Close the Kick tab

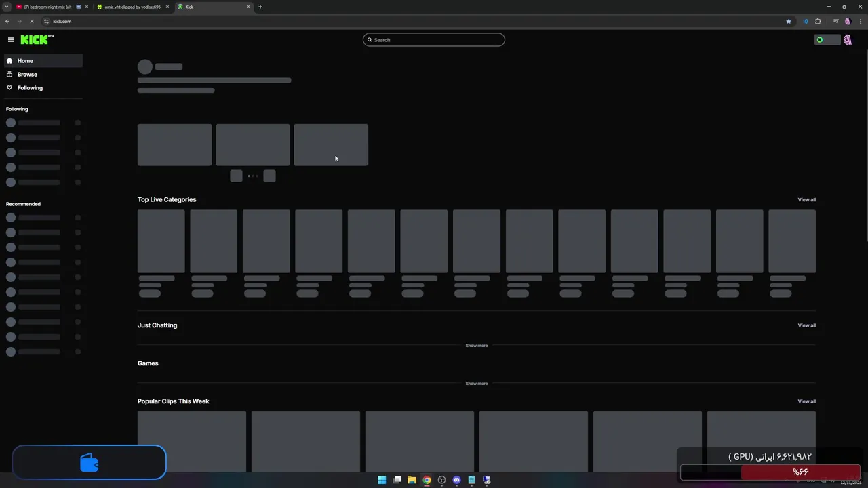tap(248, 7)
